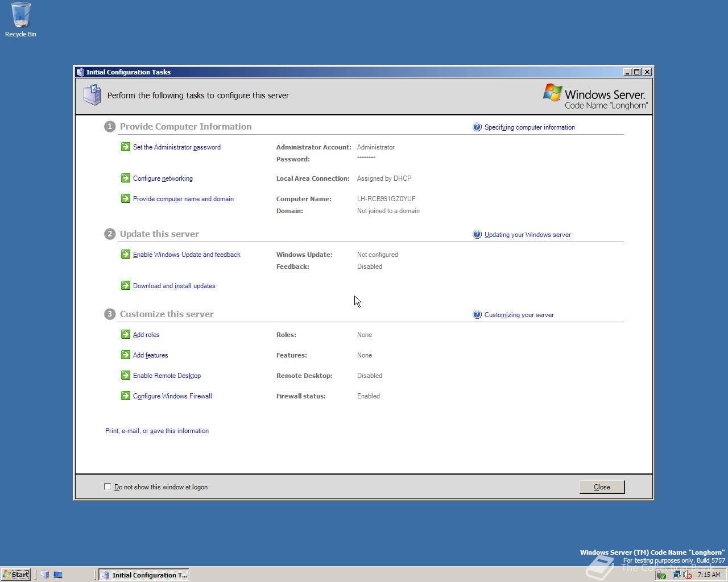Click Not joined to a domain text
The height and width of the screenshot is (582, 728).
[388, 211]
